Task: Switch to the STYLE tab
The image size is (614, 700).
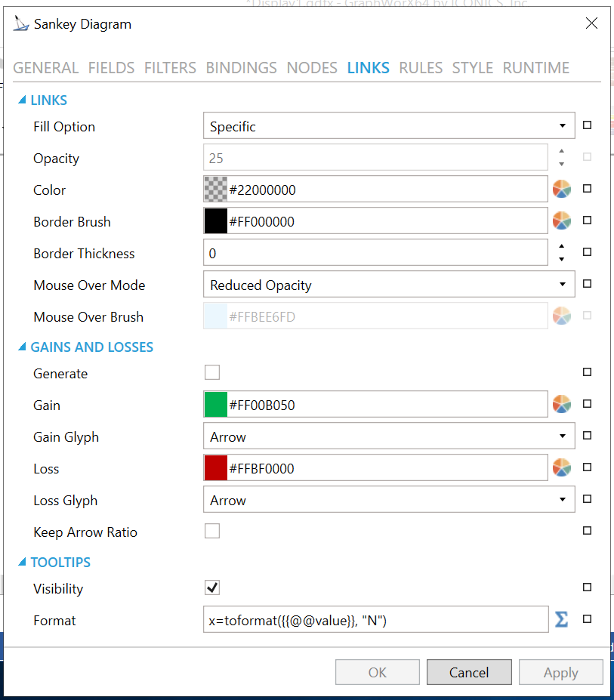Action: point(472,68)
